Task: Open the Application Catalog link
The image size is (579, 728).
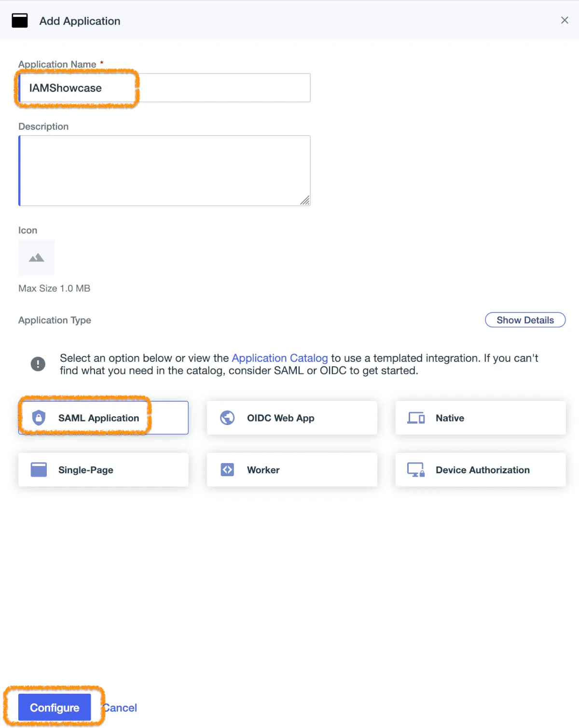Action: [x=280, y=358]
